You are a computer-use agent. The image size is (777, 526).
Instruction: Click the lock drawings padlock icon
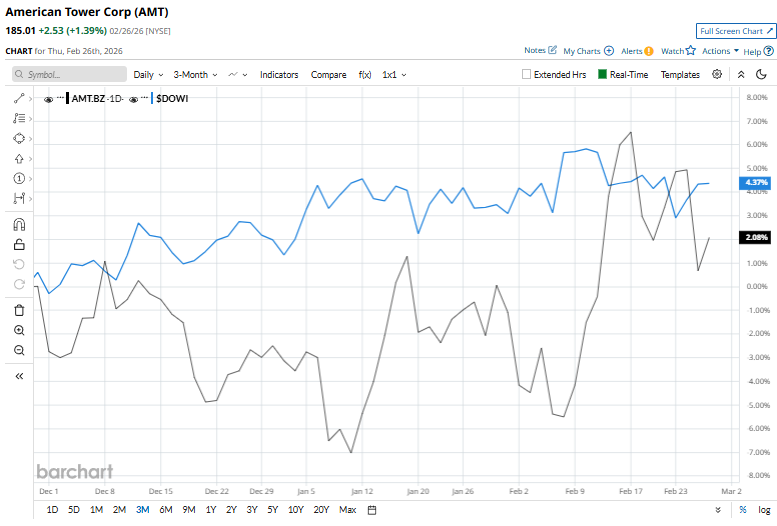[x=19, y=244]
